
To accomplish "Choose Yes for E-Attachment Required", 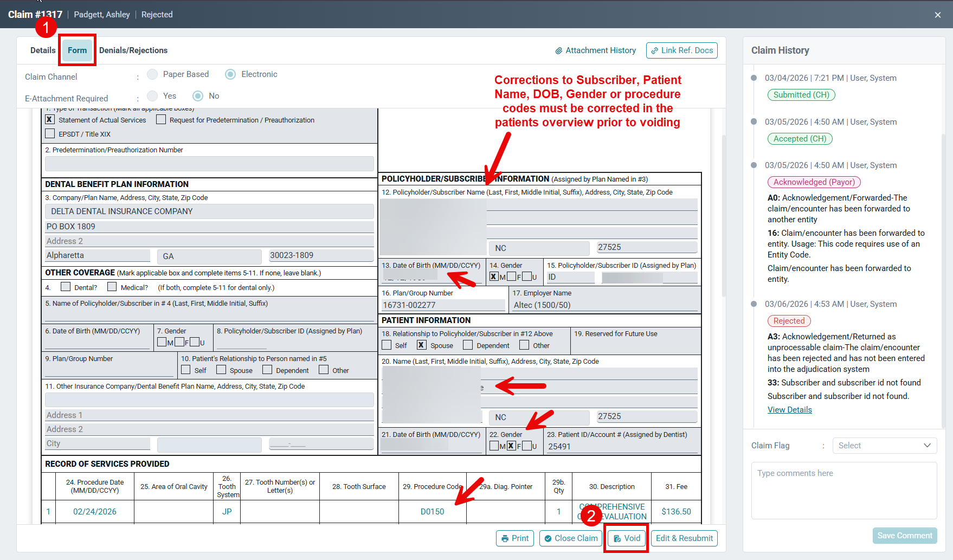I will tap(153, 96).
